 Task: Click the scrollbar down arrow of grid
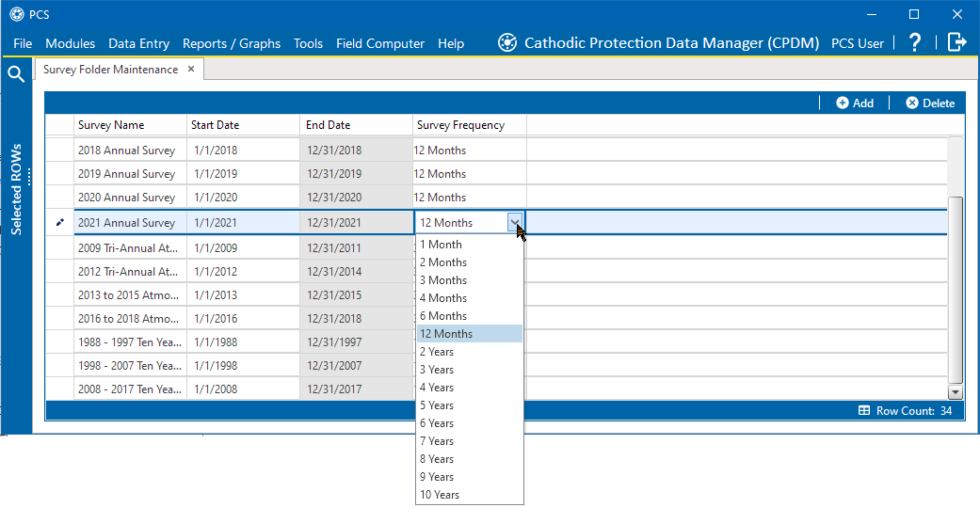click(955, 392)
